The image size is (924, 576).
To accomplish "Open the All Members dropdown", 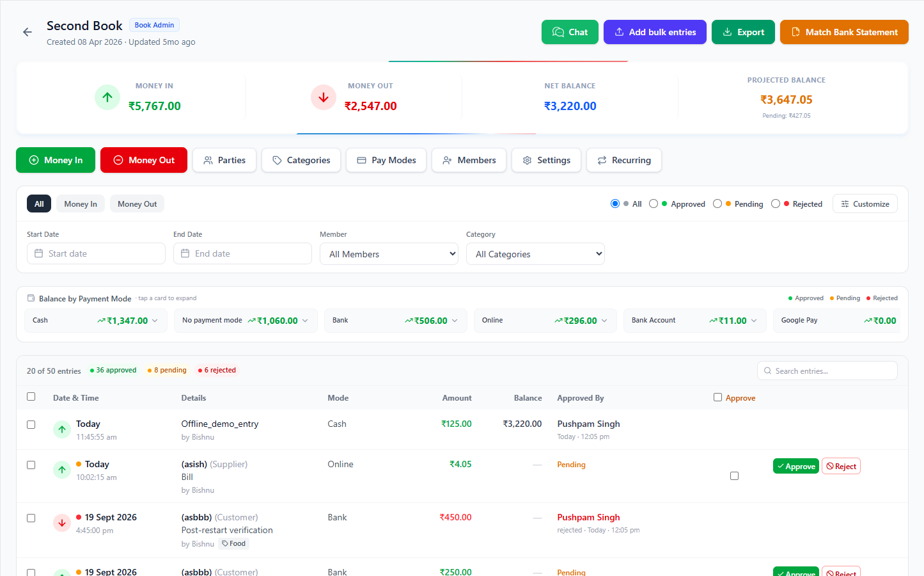I will pyautogui.click(x=389, y=253).
